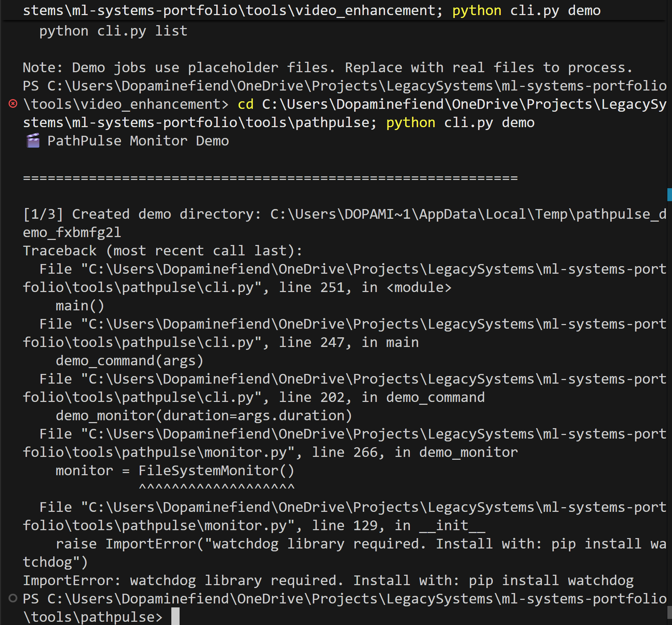Select the yellow python command text
Screen dimensions: 672x625
tap(411, 122)
